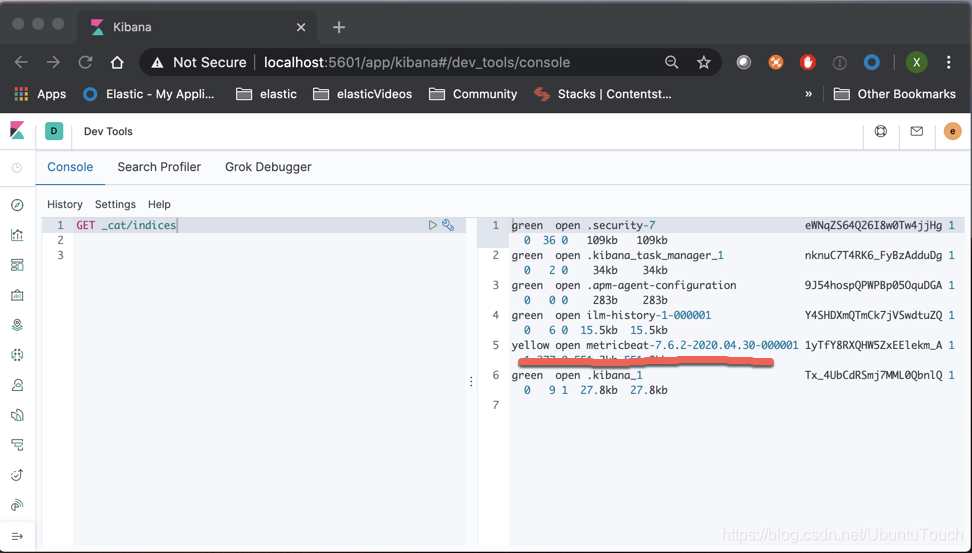Click the blue ring extension icon
Image resolution: width=972 pixels, height=553 pixels.
(x=872, y=62)
